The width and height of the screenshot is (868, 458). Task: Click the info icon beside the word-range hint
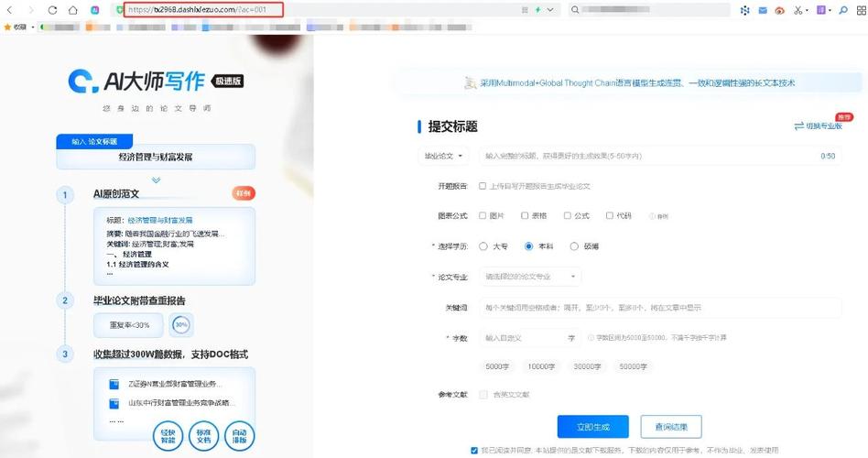click(x=591, y=338)
